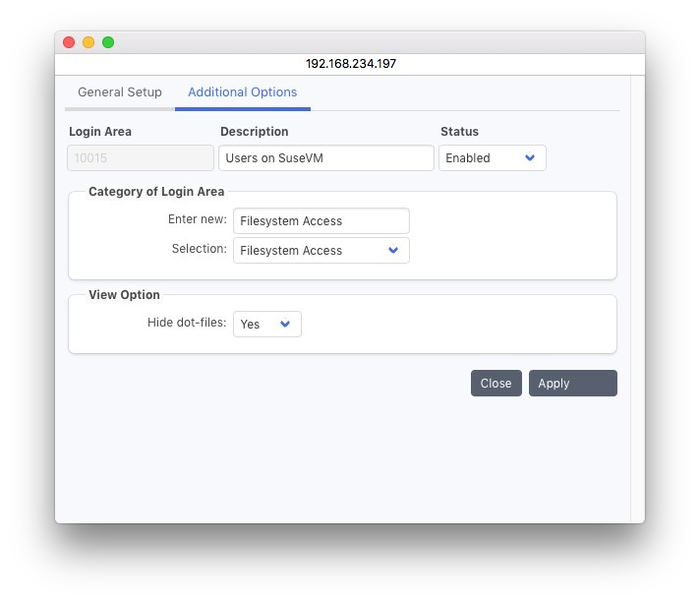Click the Apply button
700x602 pixels.
pos(572,384)
